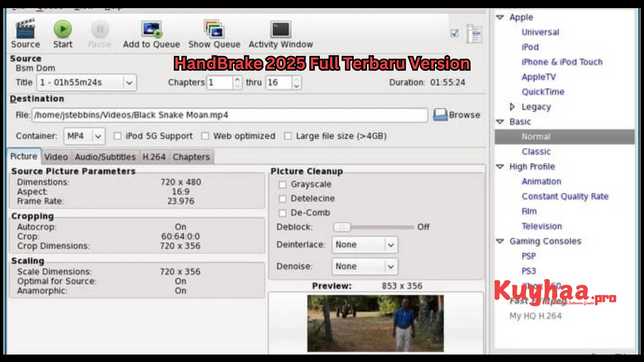This screenshot has width=644, height=362.
Task: Switch to the Audio/Subtitles tab
Action: pos(105,157)
